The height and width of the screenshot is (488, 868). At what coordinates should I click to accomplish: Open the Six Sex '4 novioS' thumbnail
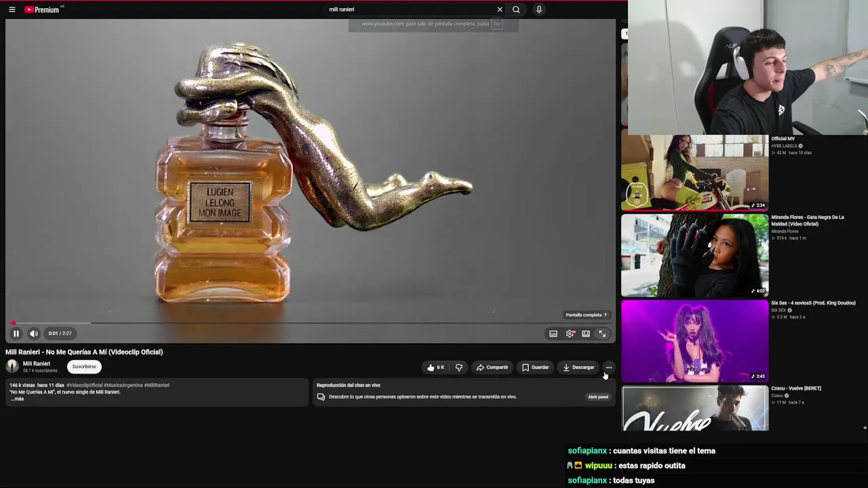tap(695, 341)
